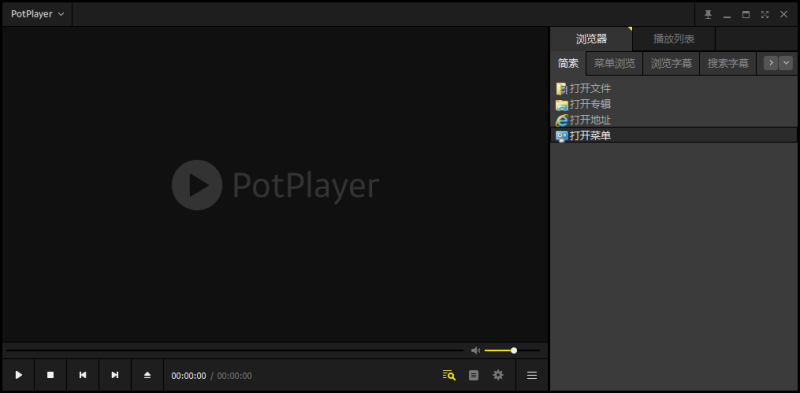Click the eject/open file button

click(x=147, y=375)
